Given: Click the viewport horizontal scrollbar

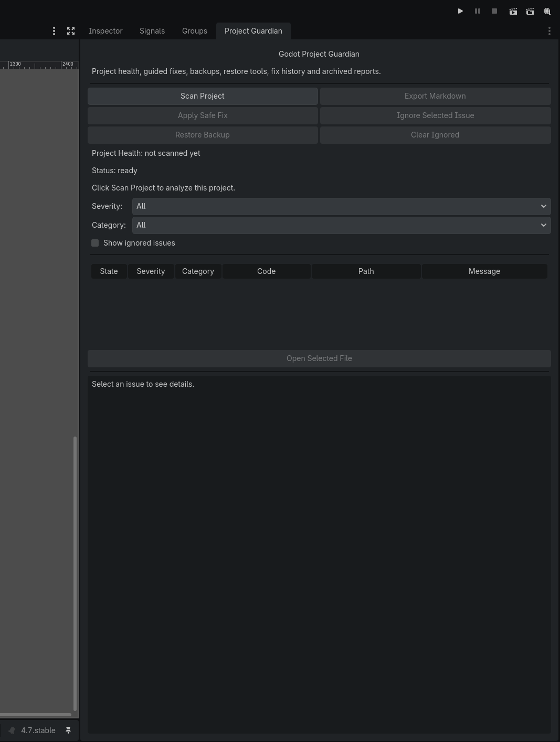Looking at the screenshot, I should coord(36,715).
